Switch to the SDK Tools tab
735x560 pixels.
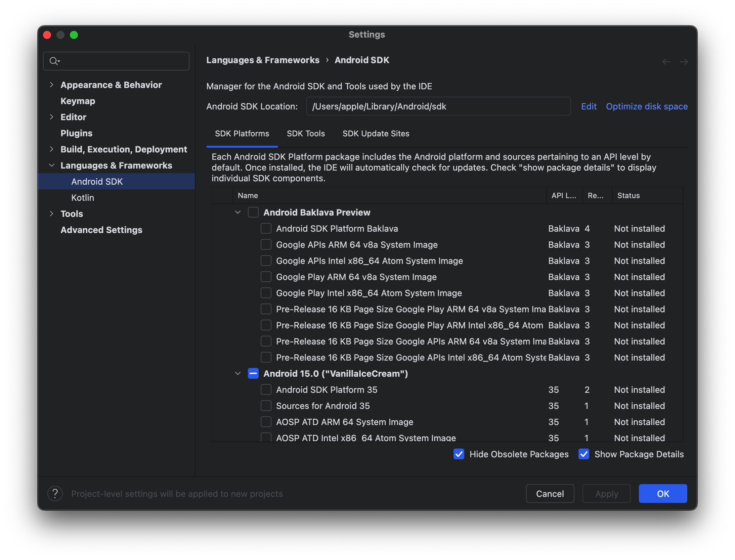[x=306, y=134]
